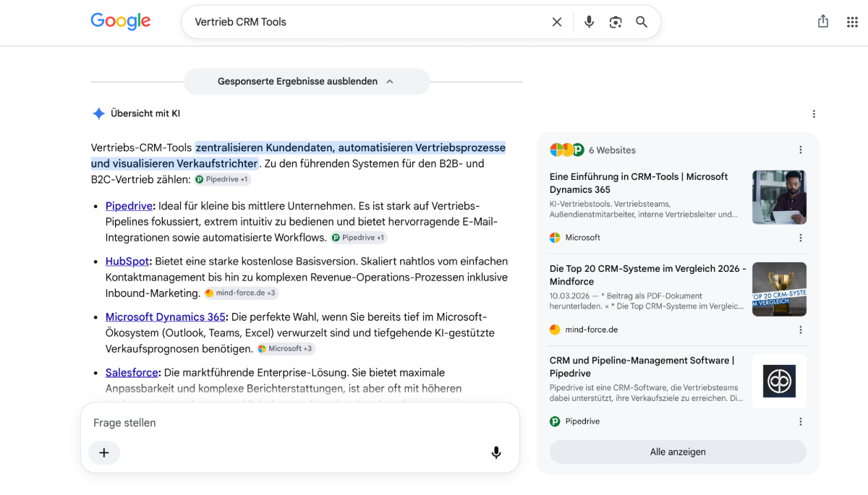Viewport: 868px width, 495px height.
Task: Open Pipedrive +1 chip after Workflows sentence
Action: tap(359, 237)
